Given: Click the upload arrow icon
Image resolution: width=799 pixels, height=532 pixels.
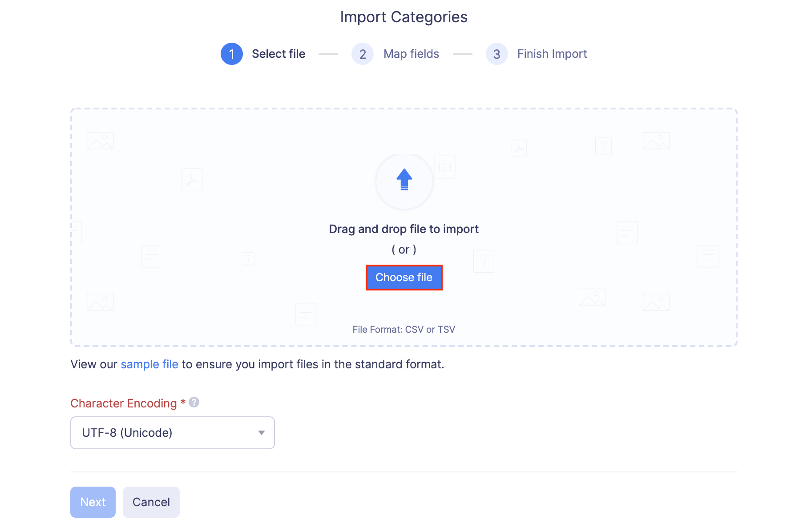Looking at the screenshot, I should pyautogui.click(x=404, y=181).
